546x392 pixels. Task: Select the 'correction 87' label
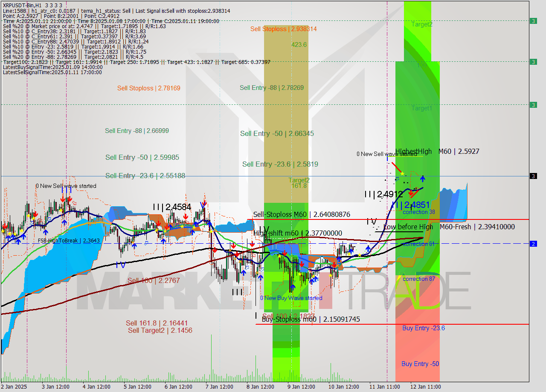(x=418, y=279)
